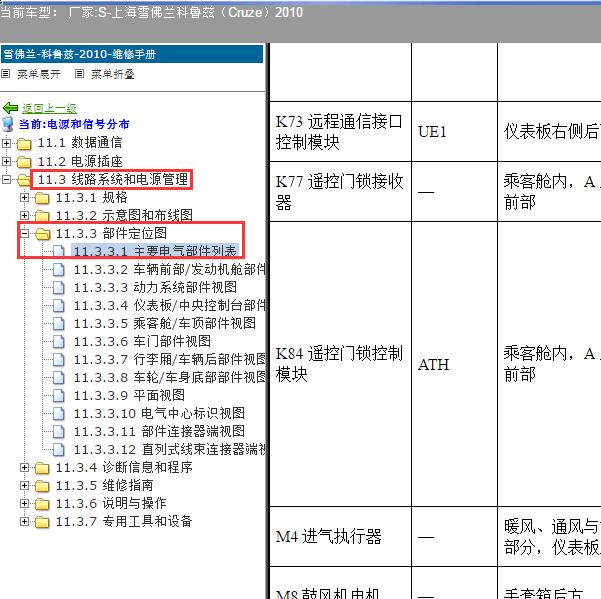Expand the 11.3.7 专用工具和设备 node

click(x=25, y=521)
